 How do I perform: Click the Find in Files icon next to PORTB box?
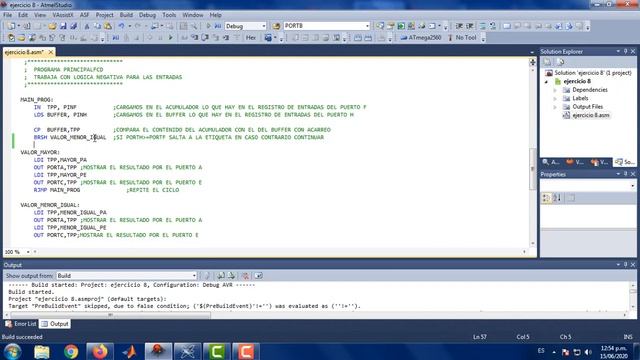pyautogui.click(x=276, y=26)
